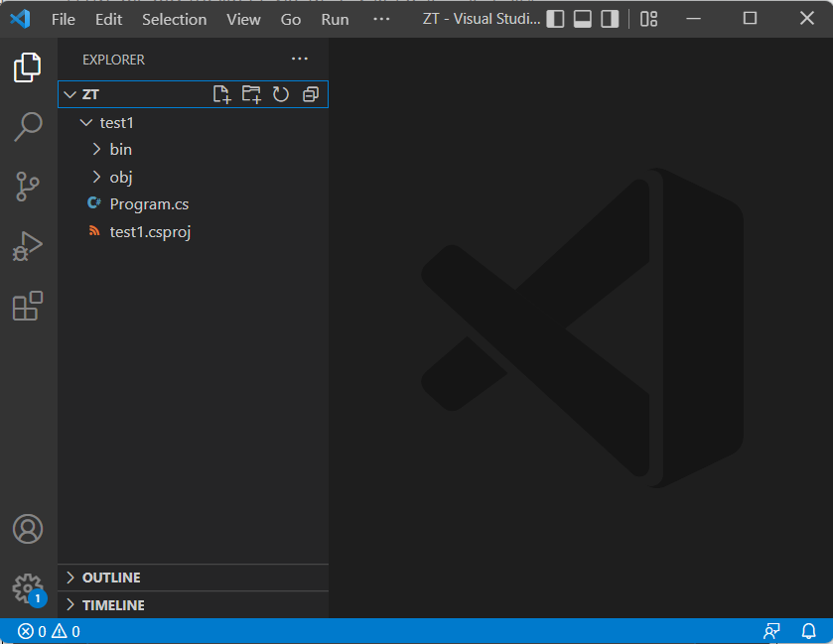Open the View menu

pyautogui.click(x=243, y=20)
